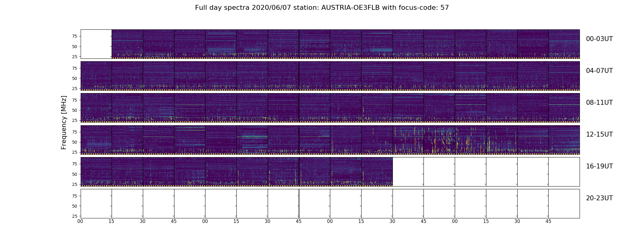The width and height of the screenshot is (644, 245).
Task: Click the 75 tick of the 00-03UT row
Action: tap(75, 36)
